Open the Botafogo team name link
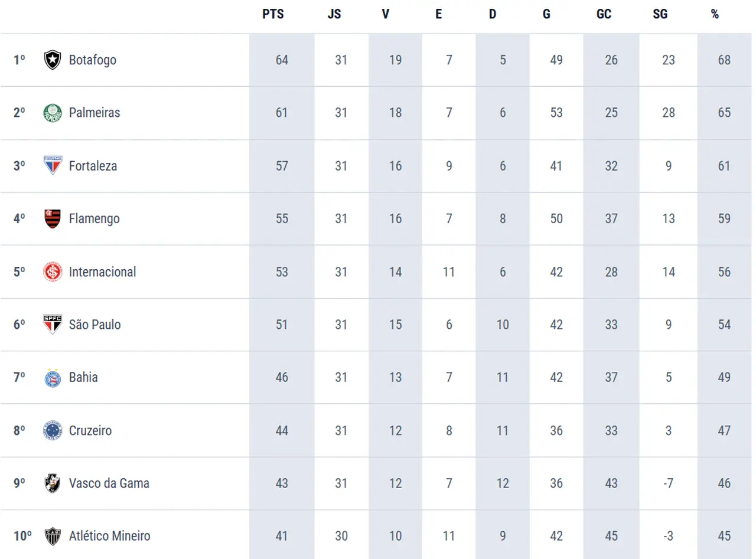Image resolution: width=756 pixels, height=559 pixels. click(x=93, y=60)
